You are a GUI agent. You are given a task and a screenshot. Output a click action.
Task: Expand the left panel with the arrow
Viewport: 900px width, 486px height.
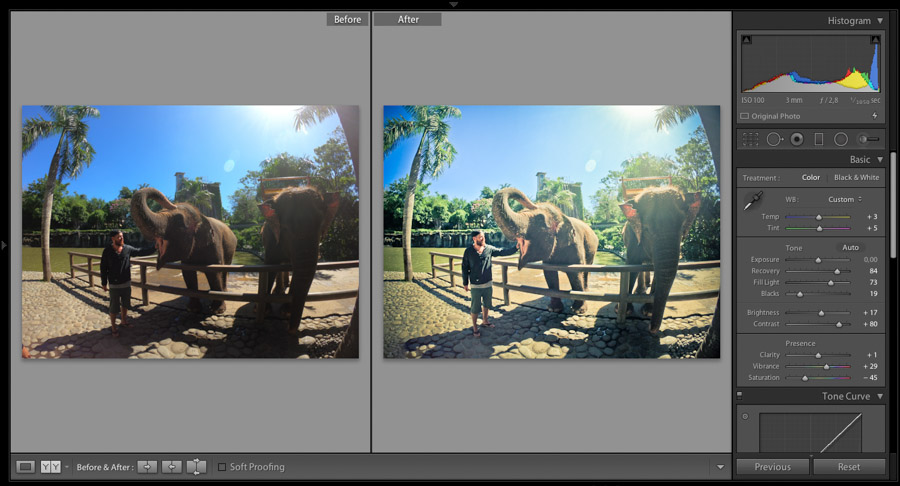(x=4, y=245)
